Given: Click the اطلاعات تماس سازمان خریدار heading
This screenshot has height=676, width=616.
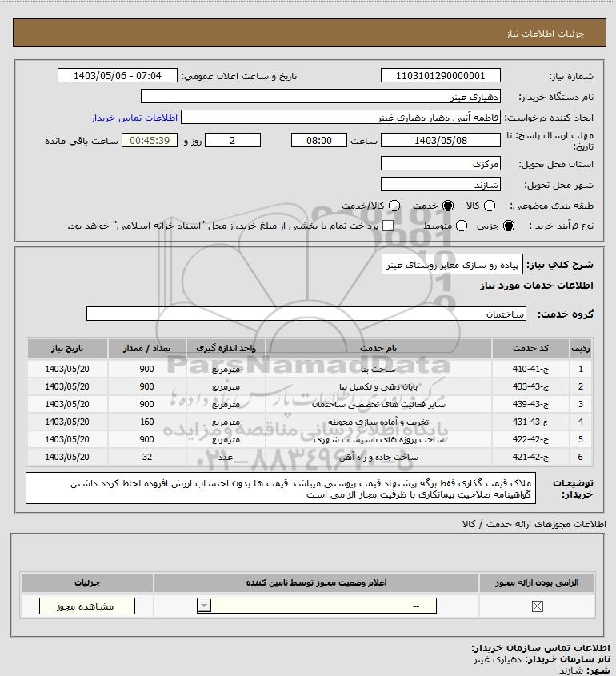Looking at the screenshot, I should coord(541,648).
